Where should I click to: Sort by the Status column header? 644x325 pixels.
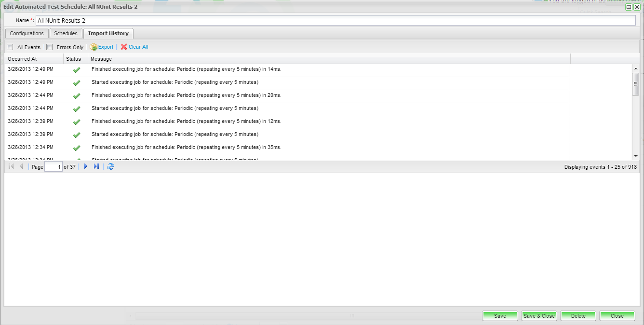point(74,59)
